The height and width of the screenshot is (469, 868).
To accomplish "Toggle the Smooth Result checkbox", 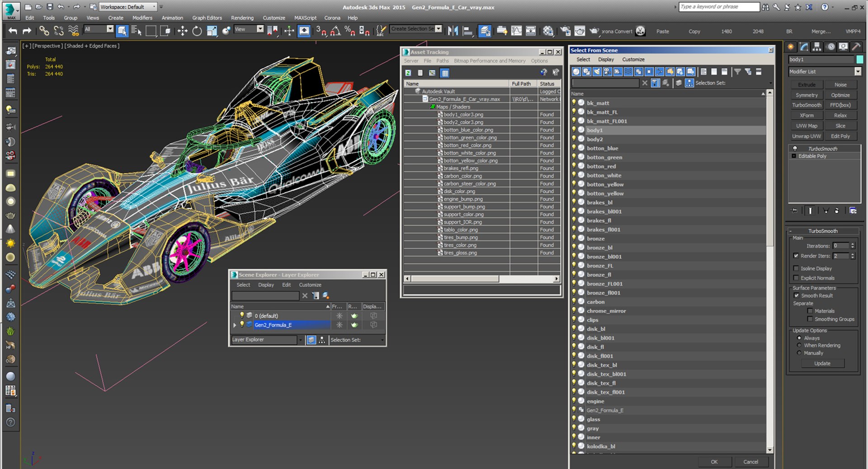I will click(796, 295).
